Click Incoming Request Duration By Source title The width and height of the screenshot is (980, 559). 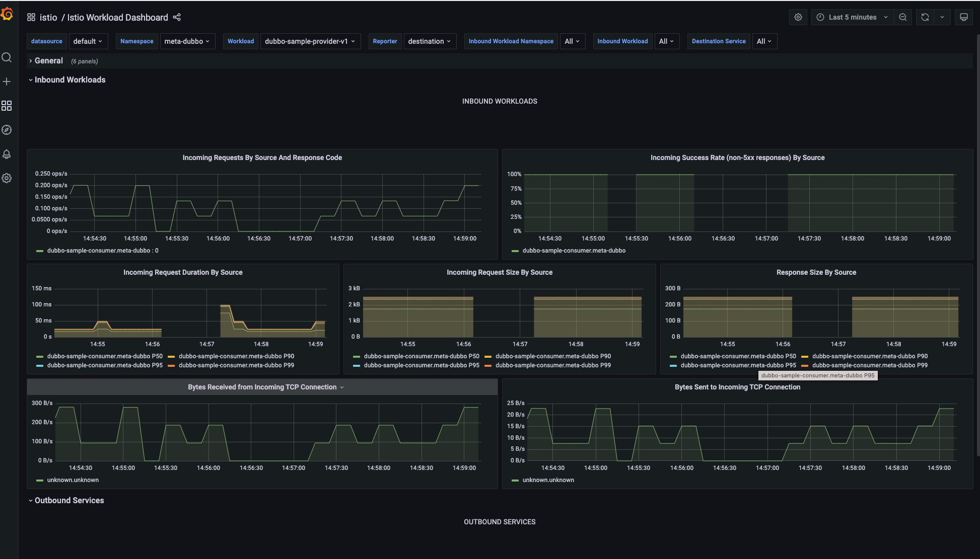tap(183, 273)
